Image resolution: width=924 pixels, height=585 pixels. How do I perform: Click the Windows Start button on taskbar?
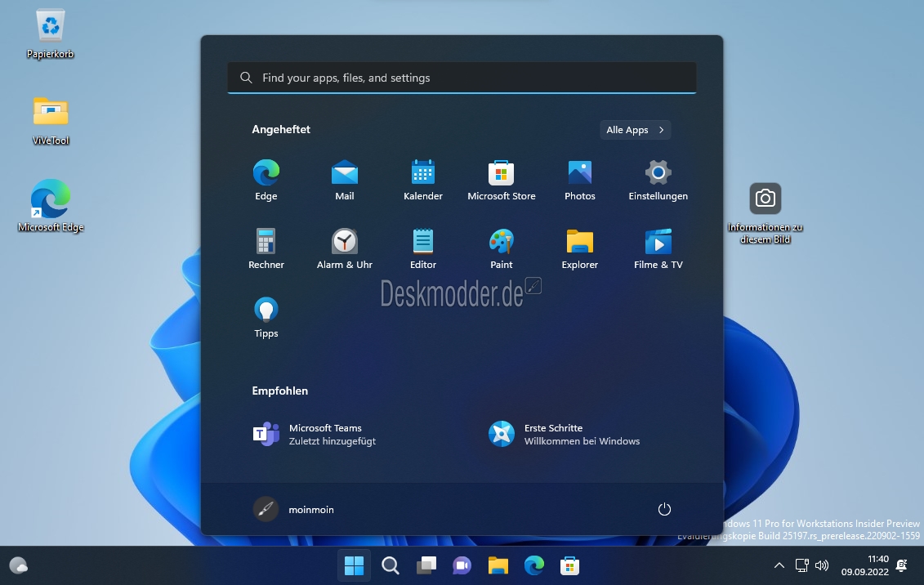coord(355,565)
